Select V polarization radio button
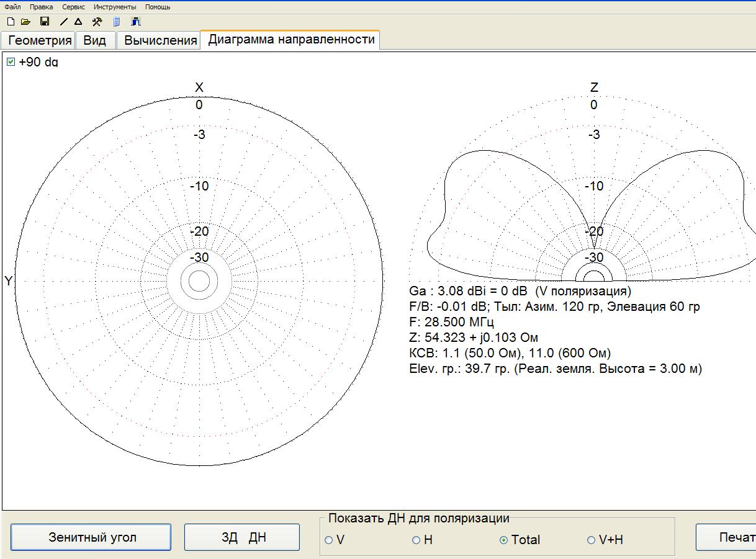The width and height of the screenshot is (756, 559). click(329, 540)
